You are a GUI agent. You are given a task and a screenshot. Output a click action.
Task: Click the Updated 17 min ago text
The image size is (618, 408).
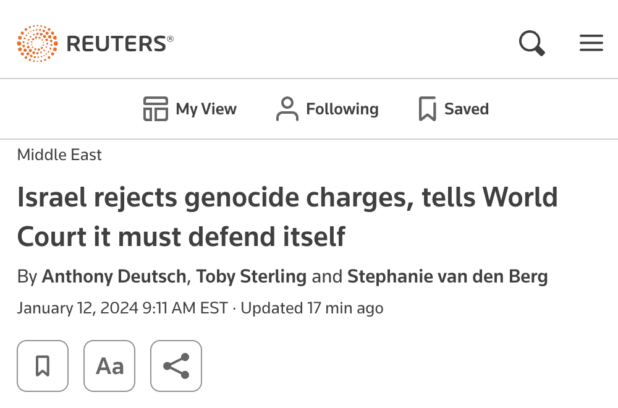tap(312, 308)
